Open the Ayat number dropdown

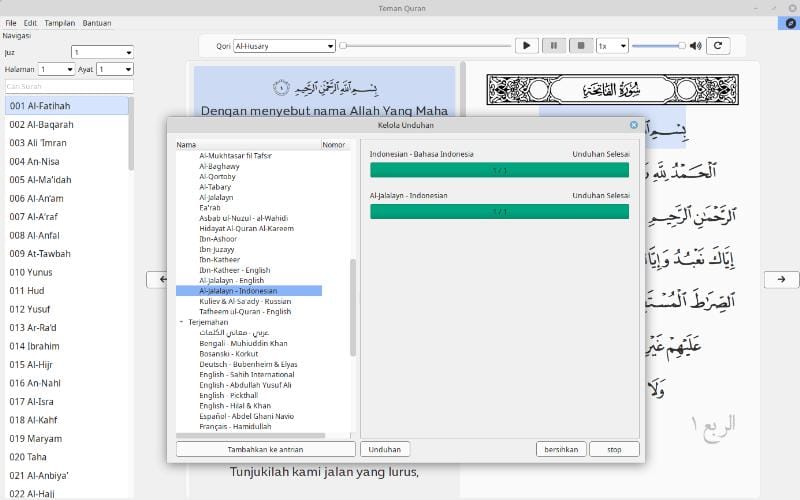(x=115, y=69)
